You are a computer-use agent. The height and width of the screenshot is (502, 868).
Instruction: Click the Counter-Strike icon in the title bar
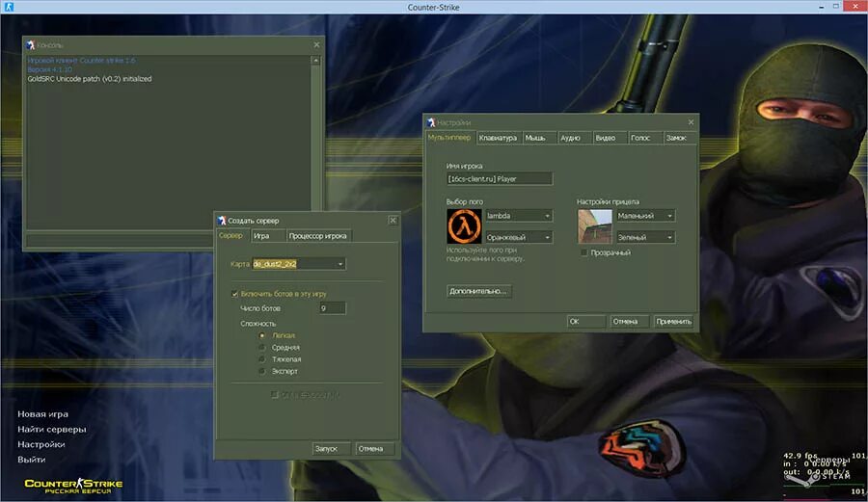[9, 7]
